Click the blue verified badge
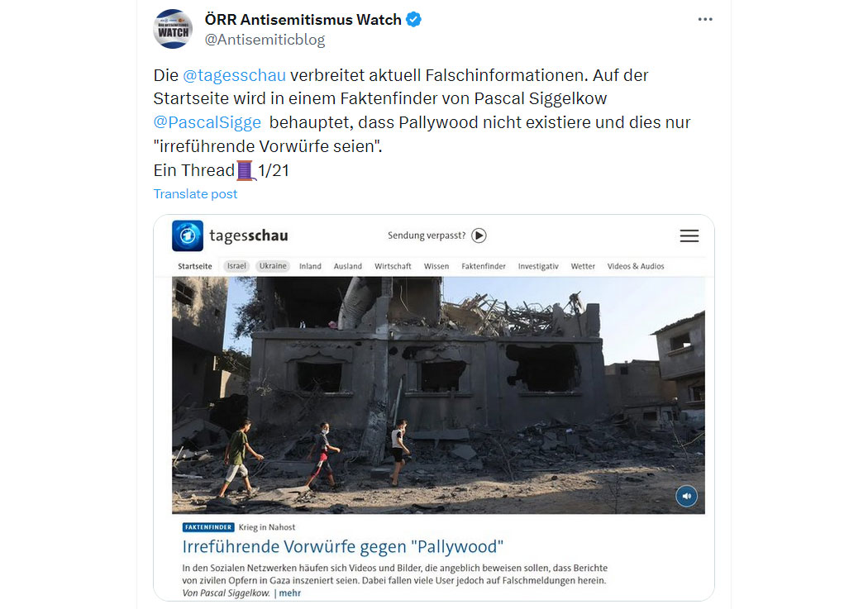This screenshot has height=609, width=868. (413, 19)
